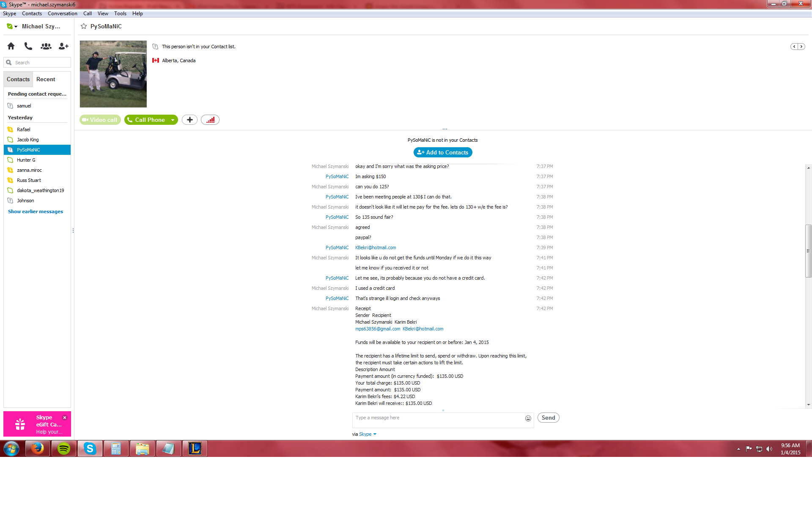The image size is (812, 528).
Task: Open the Contacts menu
Action: point(32,14)
